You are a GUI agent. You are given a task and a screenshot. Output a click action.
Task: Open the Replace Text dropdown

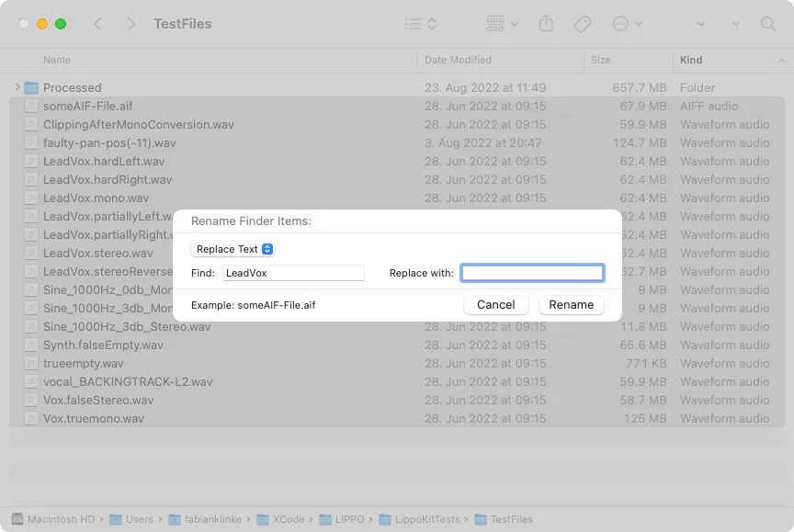pos(233,248)
